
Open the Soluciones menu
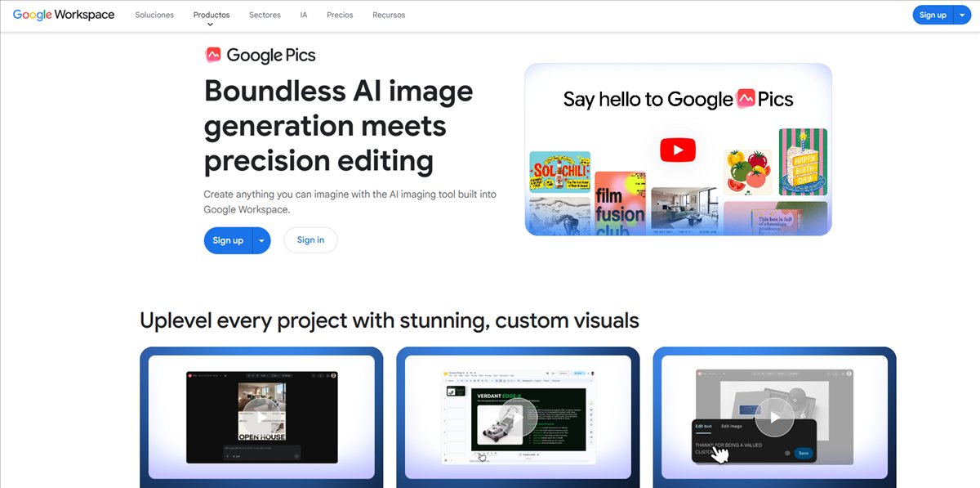click(x=154, y=15)
